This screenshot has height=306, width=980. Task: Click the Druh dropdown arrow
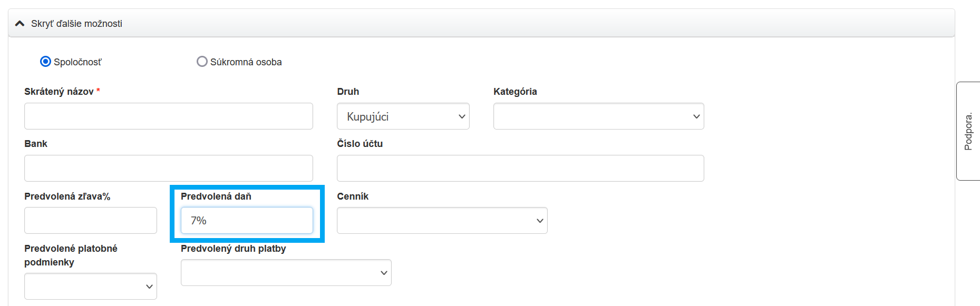tap(462, 116)
